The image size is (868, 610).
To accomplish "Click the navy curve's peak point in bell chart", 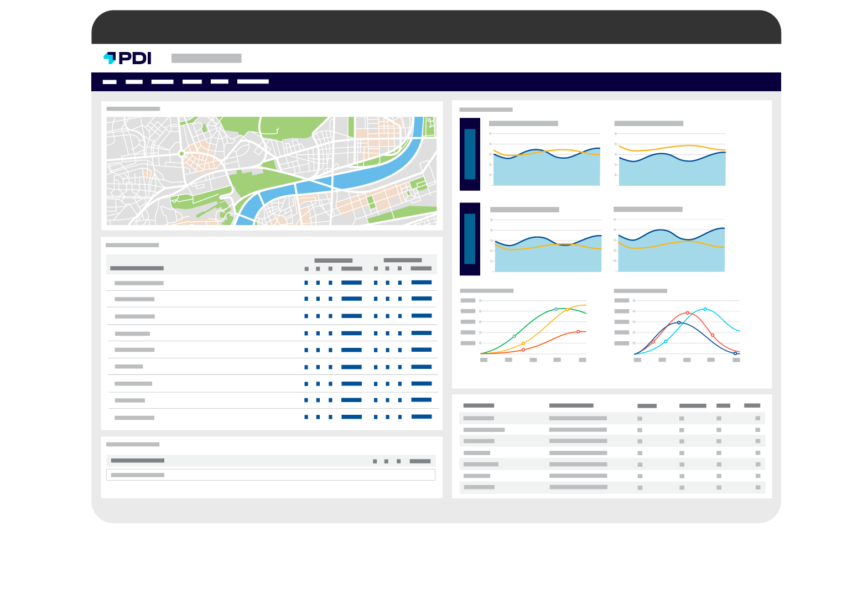I will click(679, 322).
